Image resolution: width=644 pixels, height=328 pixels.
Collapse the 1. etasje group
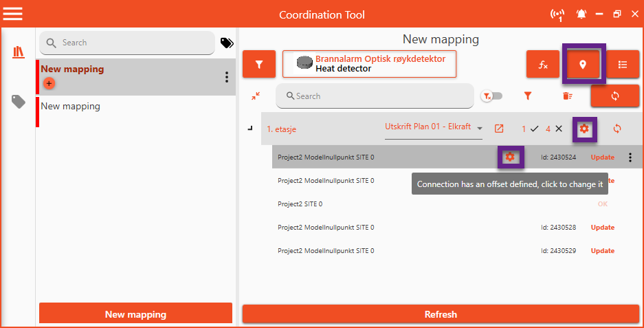tap(249, 129)
